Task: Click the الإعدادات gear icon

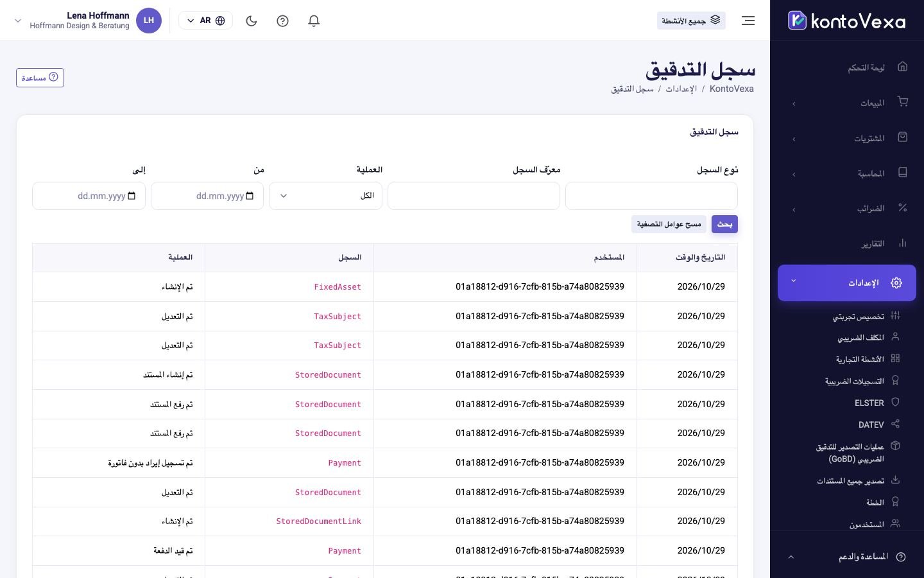Action: click(896, 283)
